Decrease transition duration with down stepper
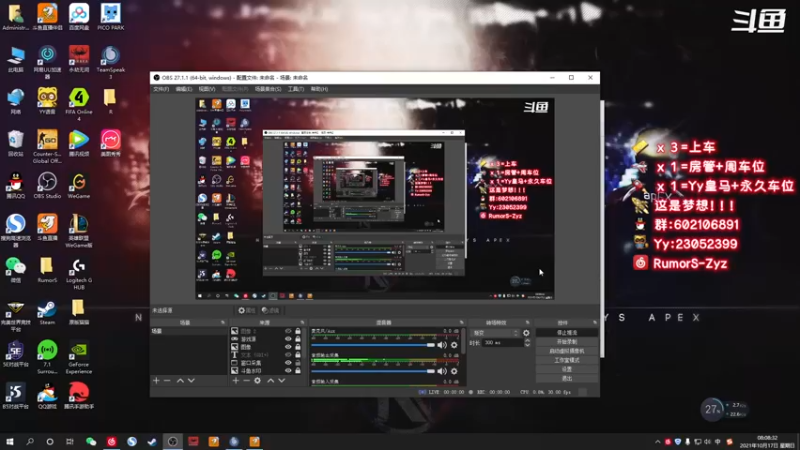The height and width of the screenshot is (450, 800). click(x=527, y=345)
